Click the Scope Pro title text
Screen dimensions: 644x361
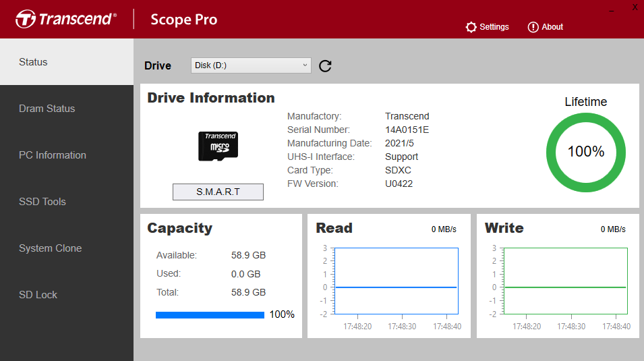184,20
